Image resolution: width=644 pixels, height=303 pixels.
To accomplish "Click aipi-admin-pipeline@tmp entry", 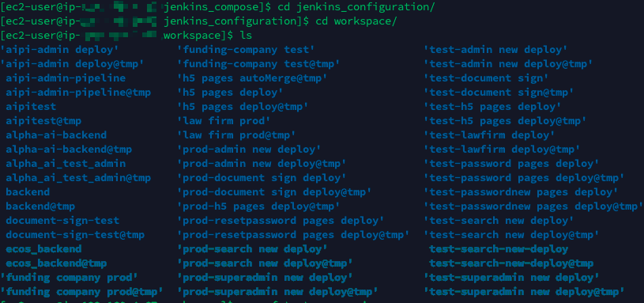I will point(78,93).
